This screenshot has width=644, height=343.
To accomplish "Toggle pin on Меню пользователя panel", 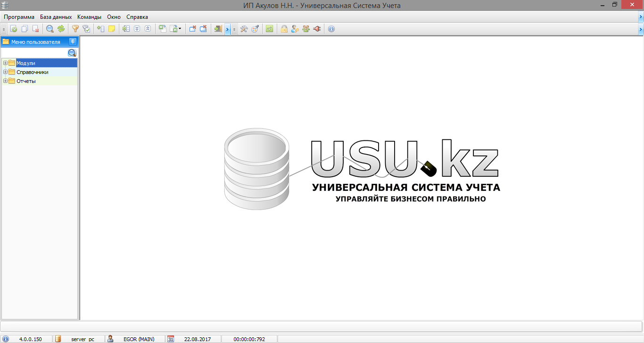I will [x=73, y=41].
